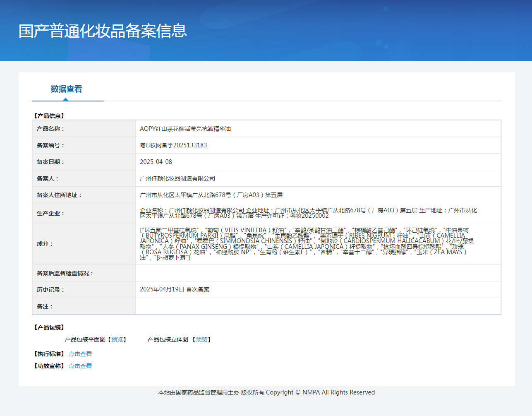Click the 成分 ingredients list text

click(306, 244)
